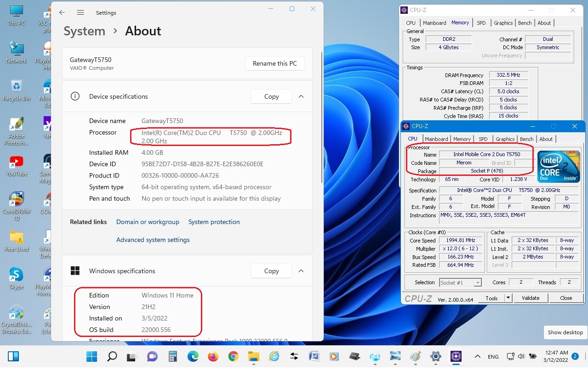Screen dimensions: 588x371
Task: Copy Windows specifications
Action: (271, 271)
